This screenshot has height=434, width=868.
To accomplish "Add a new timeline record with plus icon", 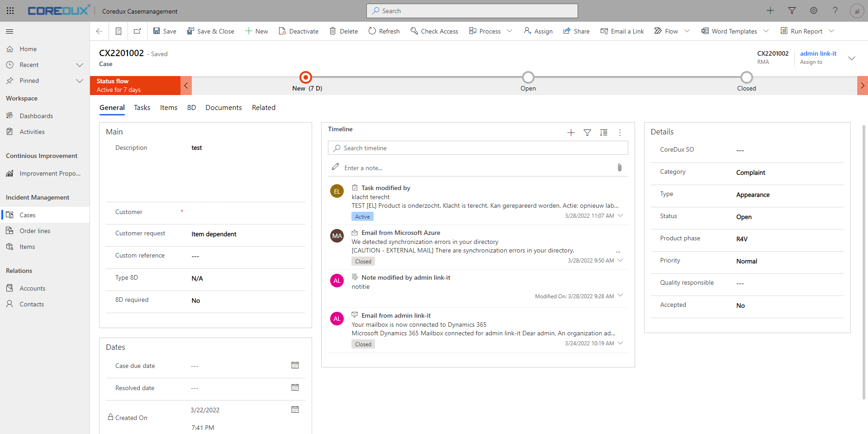I will pos(571,133).
